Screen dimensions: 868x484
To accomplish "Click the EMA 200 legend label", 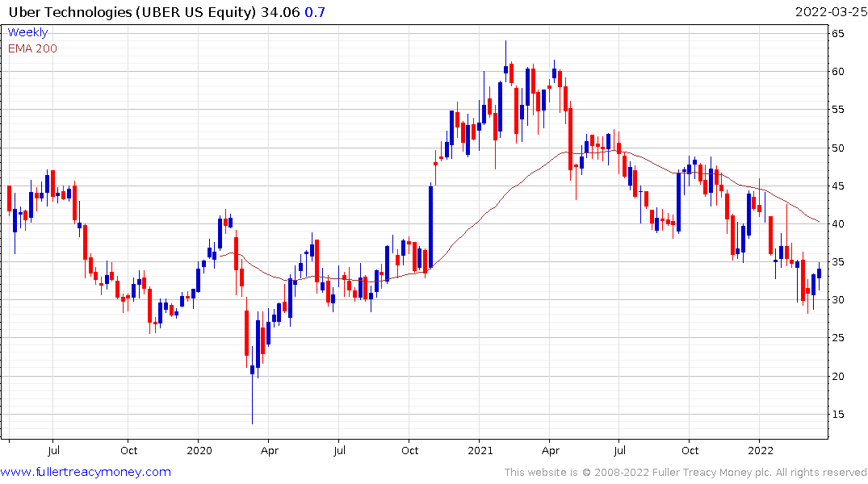I will pos(32,48).
